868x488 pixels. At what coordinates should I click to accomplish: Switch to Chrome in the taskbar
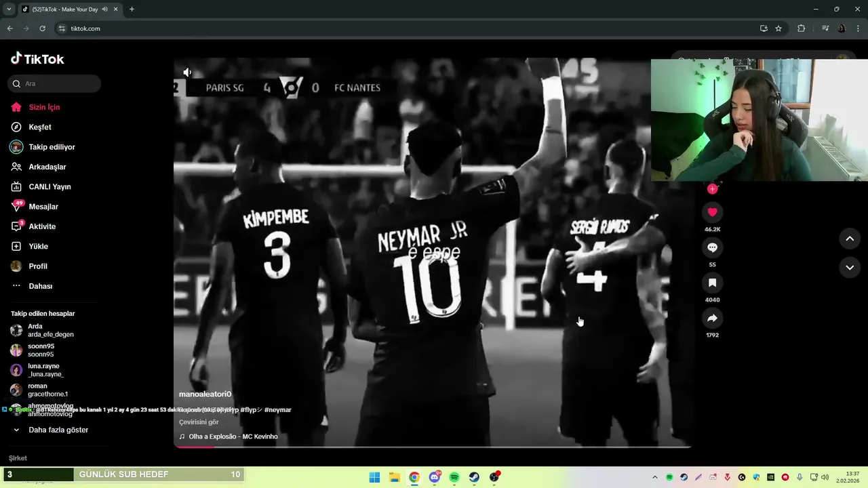coord(414,477)
